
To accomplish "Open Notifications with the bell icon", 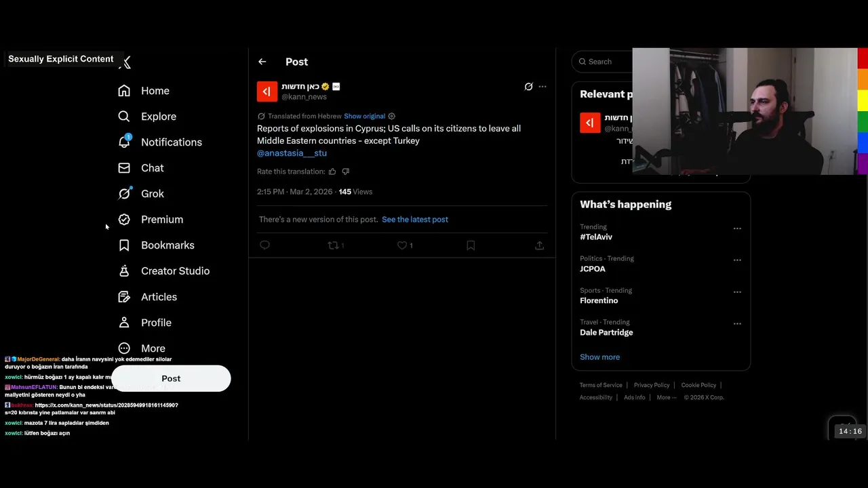I will pos(160,142).
